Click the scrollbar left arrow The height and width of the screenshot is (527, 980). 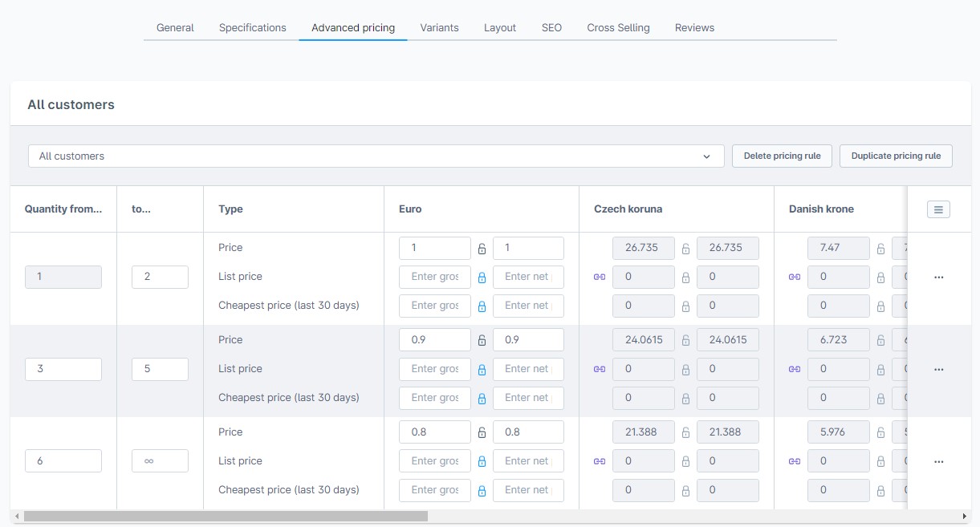coord(17,517)
